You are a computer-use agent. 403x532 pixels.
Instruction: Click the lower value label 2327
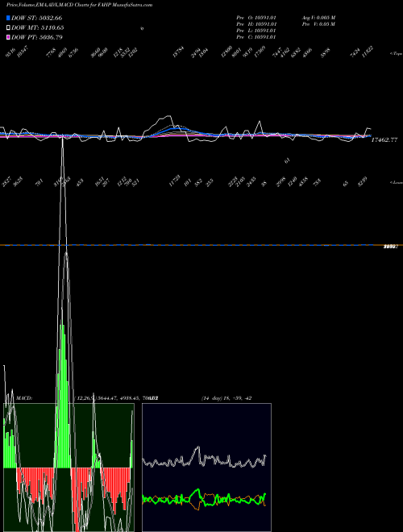[6, 181]
